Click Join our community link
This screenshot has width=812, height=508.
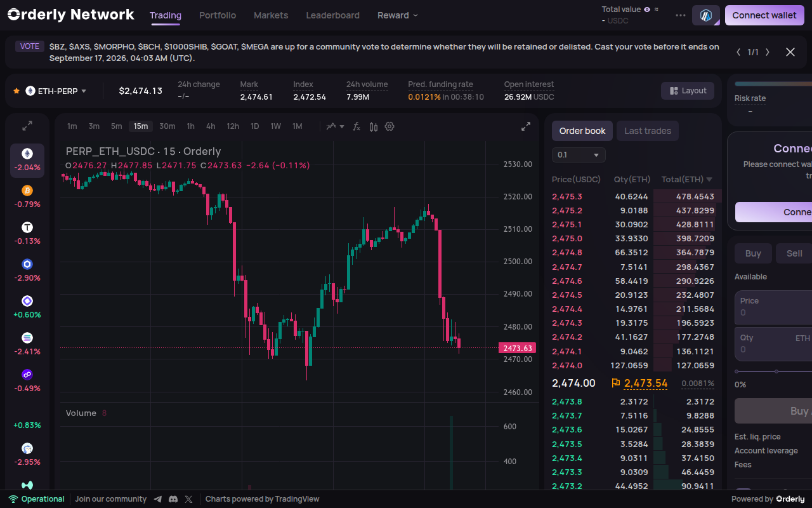(x=110, y=499)
